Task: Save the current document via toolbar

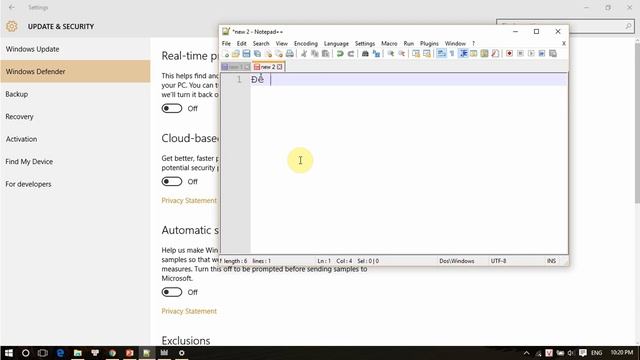Action: click(246, 53)
